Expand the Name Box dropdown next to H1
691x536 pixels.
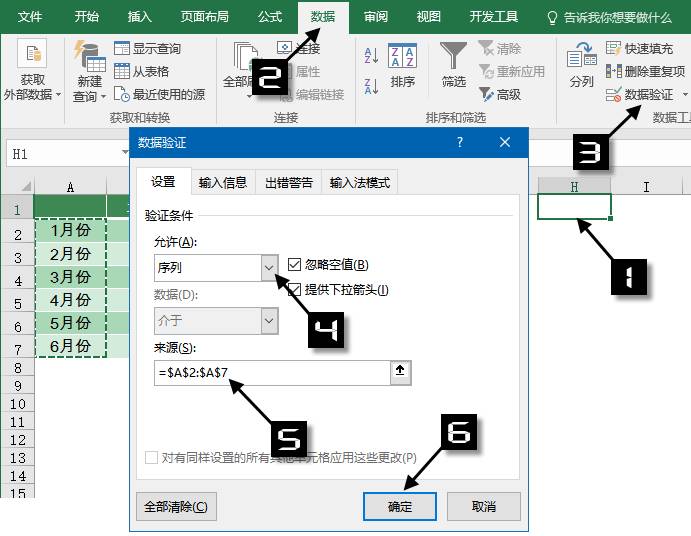pos(125,153)
